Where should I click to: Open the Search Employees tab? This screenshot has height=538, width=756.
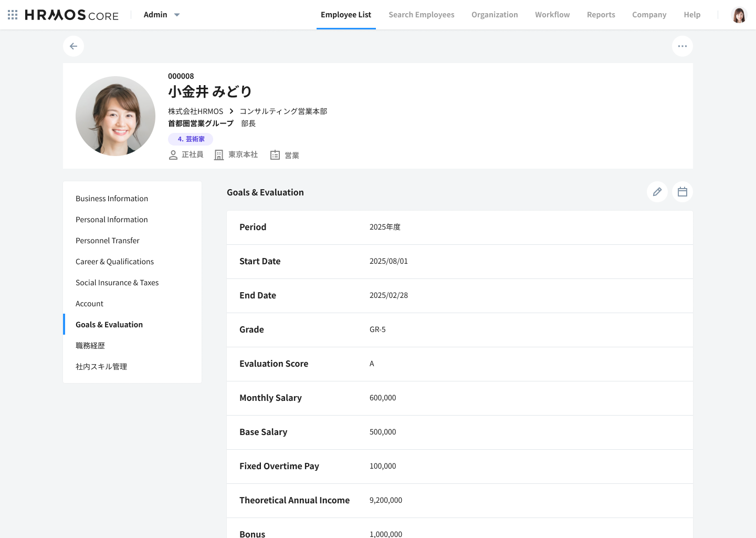click(421, 15)
